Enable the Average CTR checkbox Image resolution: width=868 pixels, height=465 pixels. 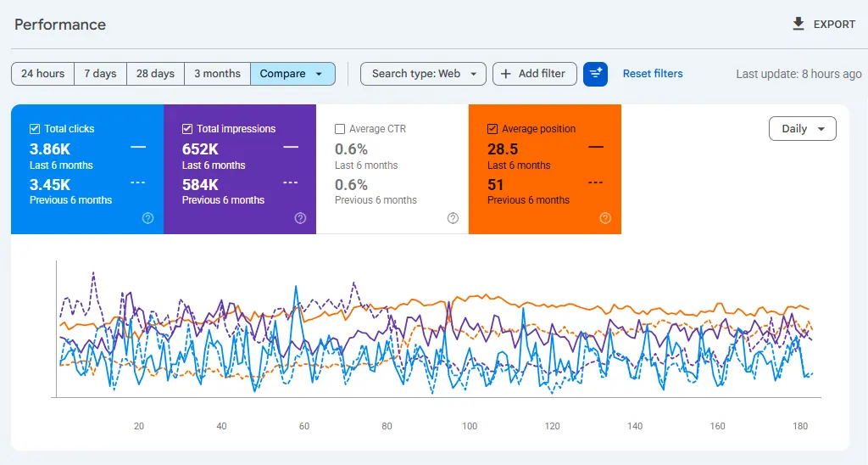pos(340,129)
